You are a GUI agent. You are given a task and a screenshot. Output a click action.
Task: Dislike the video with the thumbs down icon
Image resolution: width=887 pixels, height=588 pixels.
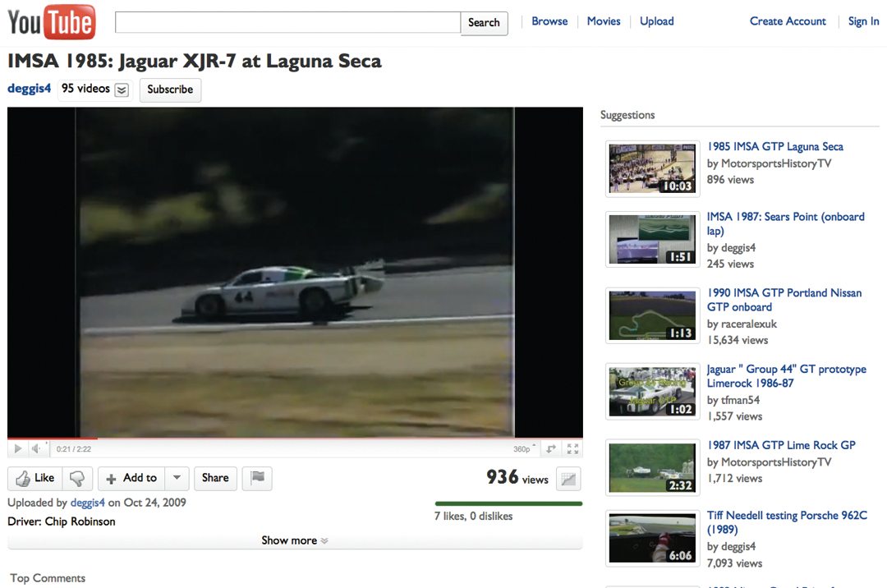[x=77, y=478]
